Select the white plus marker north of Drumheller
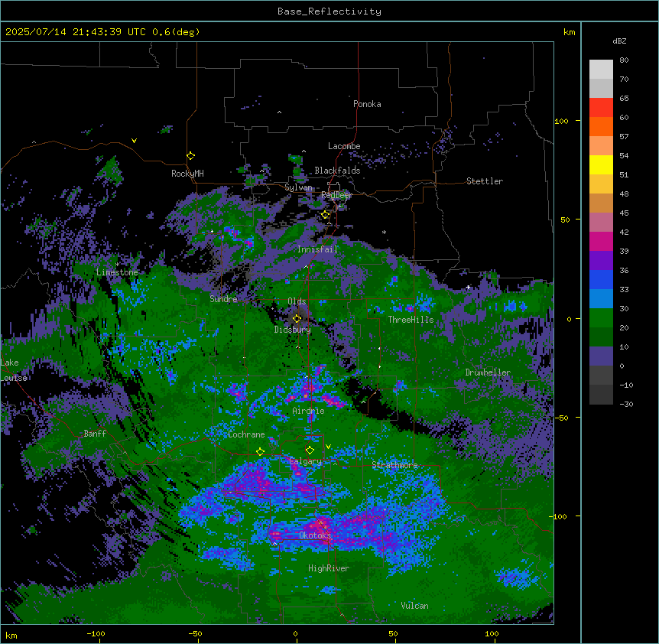 468,287
